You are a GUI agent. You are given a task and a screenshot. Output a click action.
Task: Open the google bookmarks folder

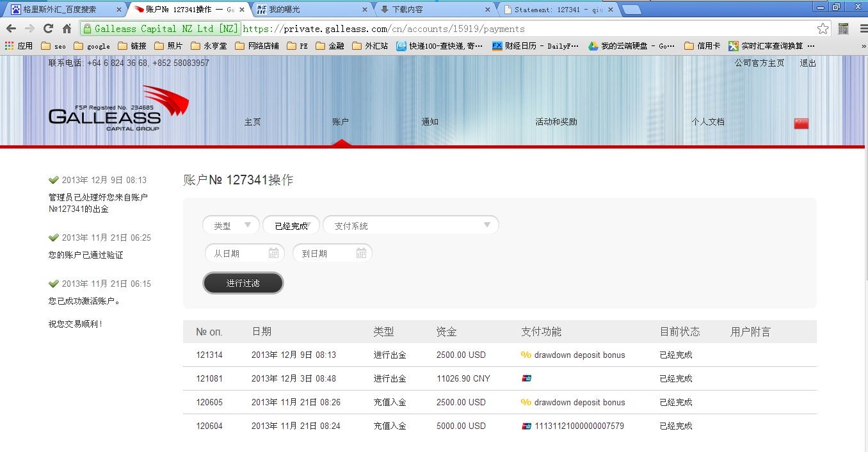point(92,46)
